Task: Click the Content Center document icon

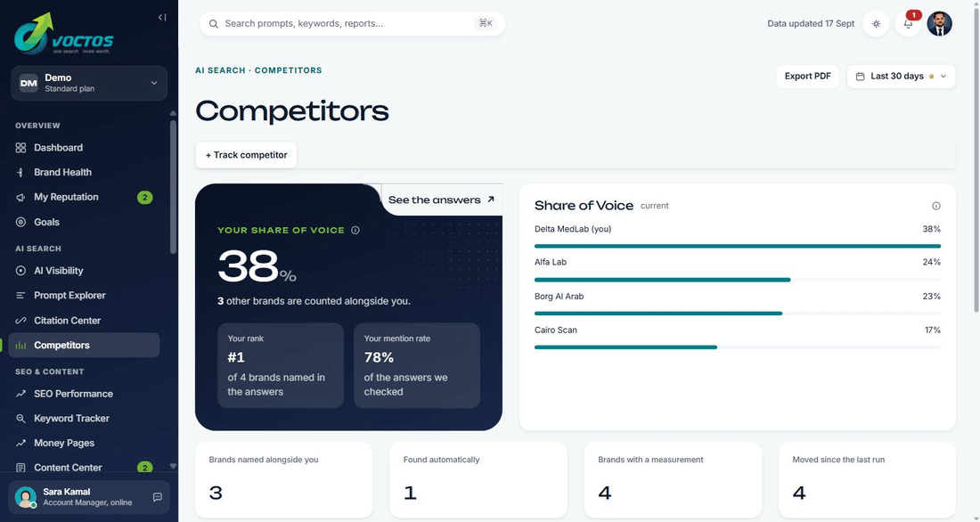Action: tap(20, 468)
